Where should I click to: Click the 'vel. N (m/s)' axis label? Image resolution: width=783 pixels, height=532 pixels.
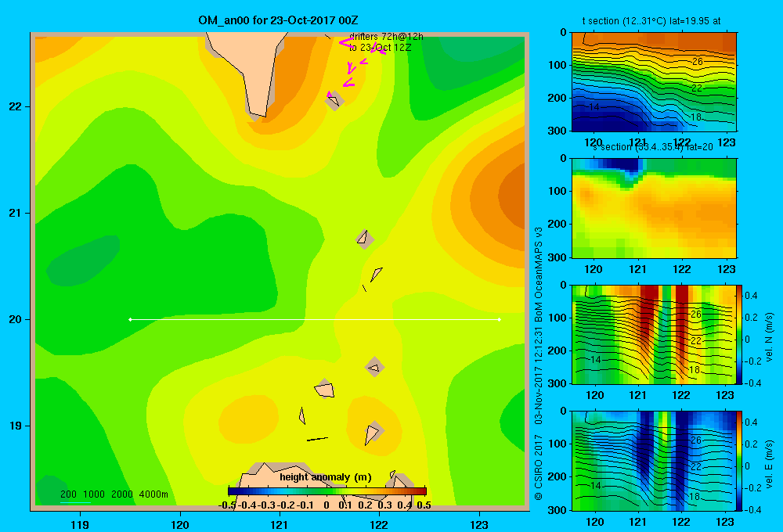pos(769,337)
